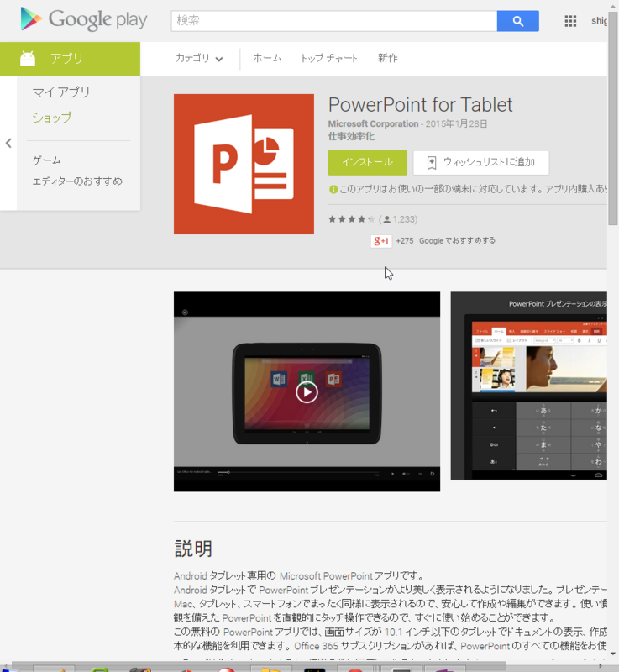
Task: Open the トップ チャート tab
Action: pos(329,58)
